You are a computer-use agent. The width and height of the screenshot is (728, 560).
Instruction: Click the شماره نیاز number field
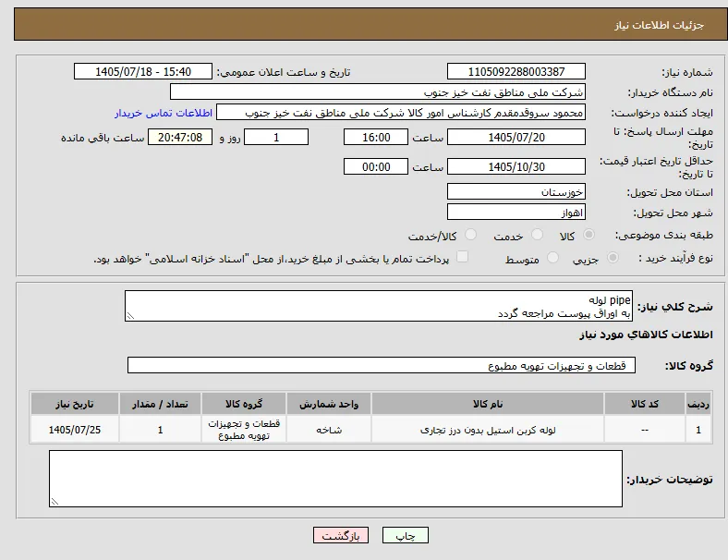[516, 71]
